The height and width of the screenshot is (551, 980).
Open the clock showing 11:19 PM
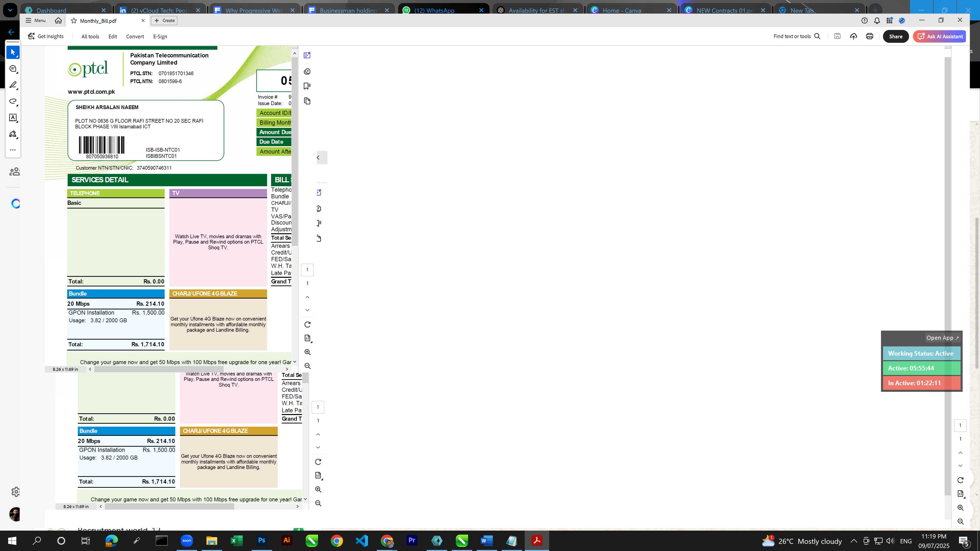934,541
